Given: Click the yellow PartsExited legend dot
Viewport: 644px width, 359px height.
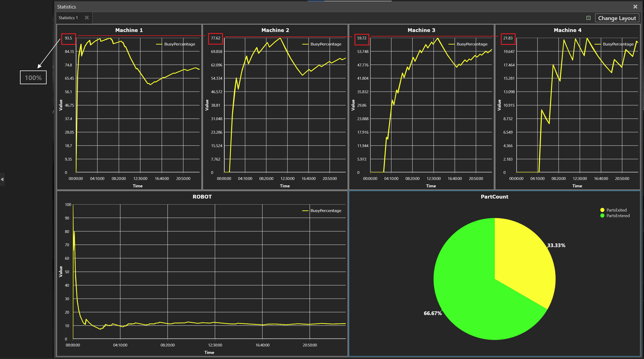Looking at the screenshot, I should pyautogui.click(x=602, y=210).
